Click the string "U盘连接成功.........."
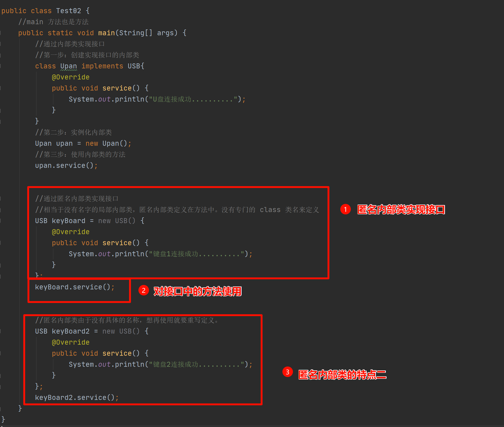The height and width of the screenshot is (427, 504). pos(193,99)
